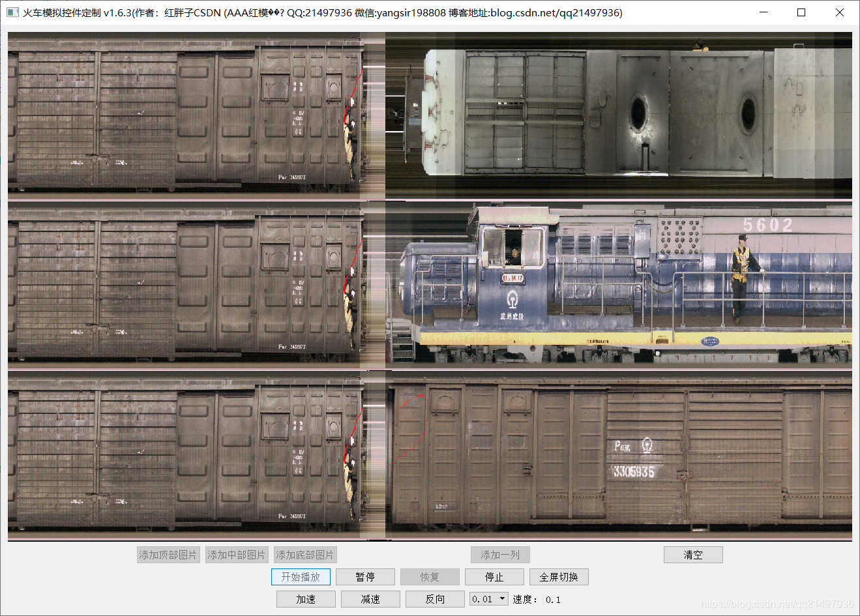Close the train simulation window
The height and width of the screenshot is (616, 860).
point(840,12)
